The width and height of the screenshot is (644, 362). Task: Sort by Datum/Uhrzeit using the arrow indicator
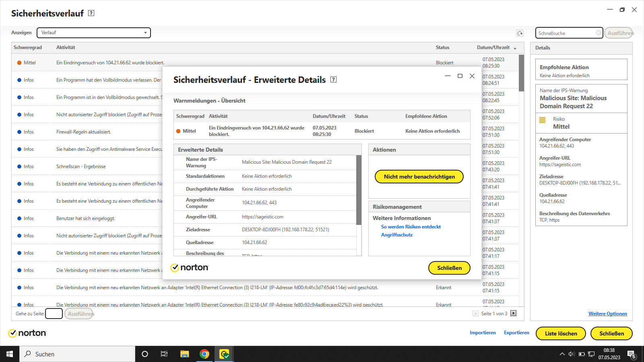click(515, 48)
